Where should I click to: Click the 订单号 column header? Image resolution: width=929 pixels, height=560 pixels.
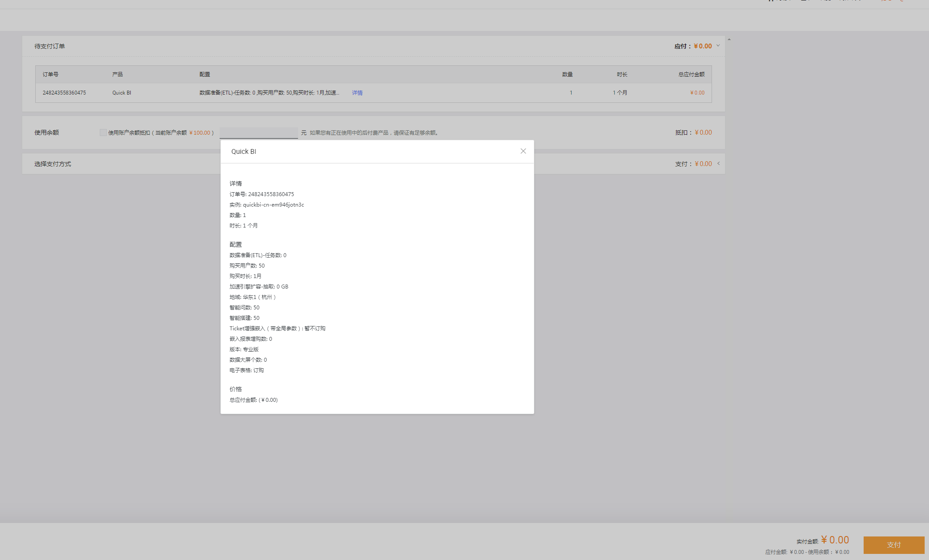click(x=50, y=75)
